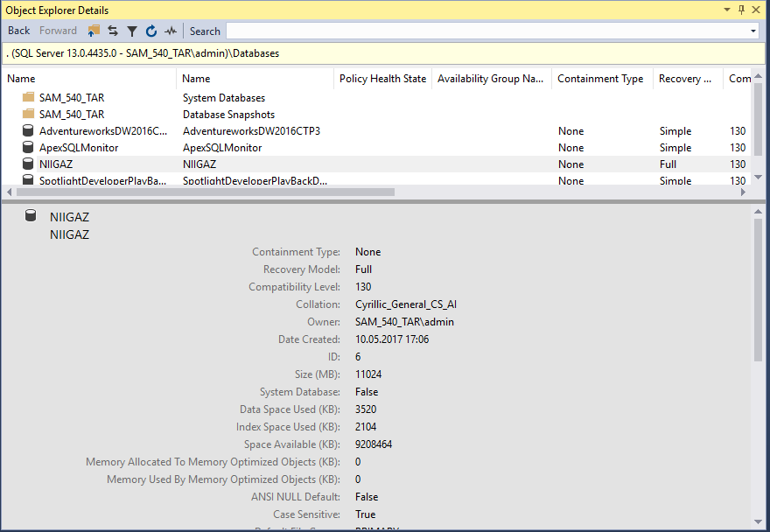This screenshot has width=770, height=532.
Task: Click the Data Space Used value 3520
Action: pyautogui.click(x=366, y=409)
